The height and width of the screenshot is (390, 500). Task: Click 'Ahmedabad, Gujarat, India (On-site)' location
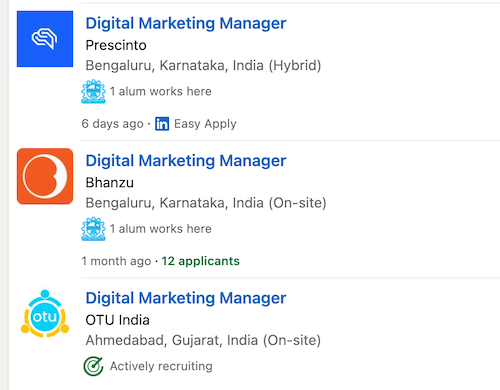pos(203,340)
